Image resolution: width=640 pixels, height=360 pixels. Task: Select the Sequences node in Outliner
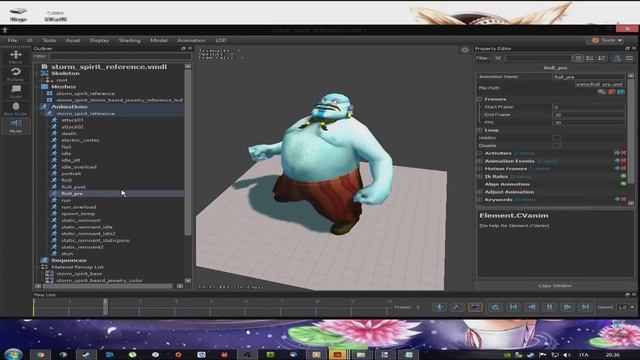(x=69, y=260)
